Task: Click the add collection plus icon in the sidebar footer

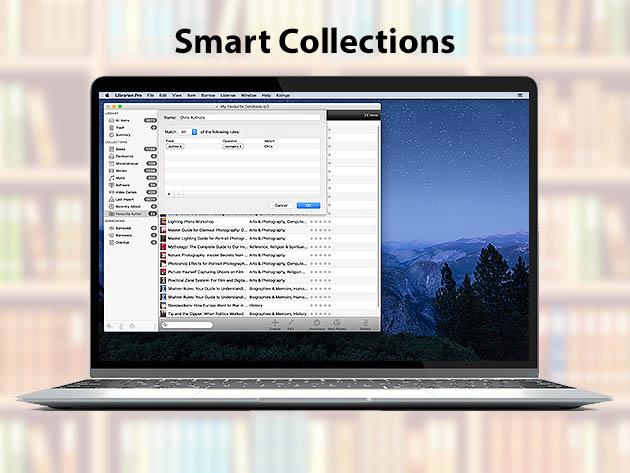Action: pyautogui.click(x=109, y=326)
